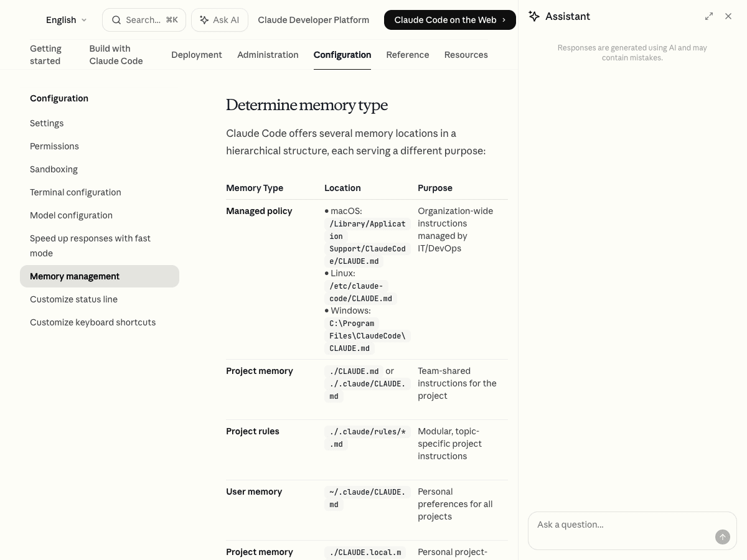
Task: Open Build with Claude Code tab
Action: tap(116, 55)
